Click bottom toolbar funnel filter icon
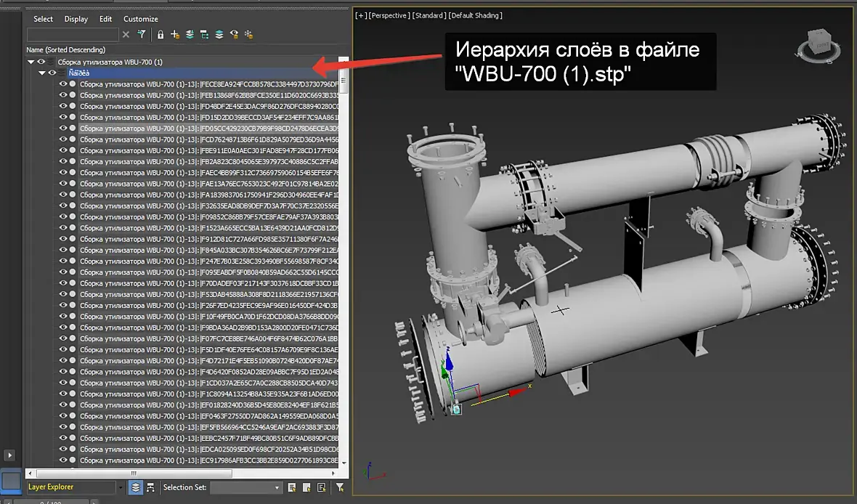Viewport: 857px width, 504px height. pyautogui.click(x=340, y=487)
